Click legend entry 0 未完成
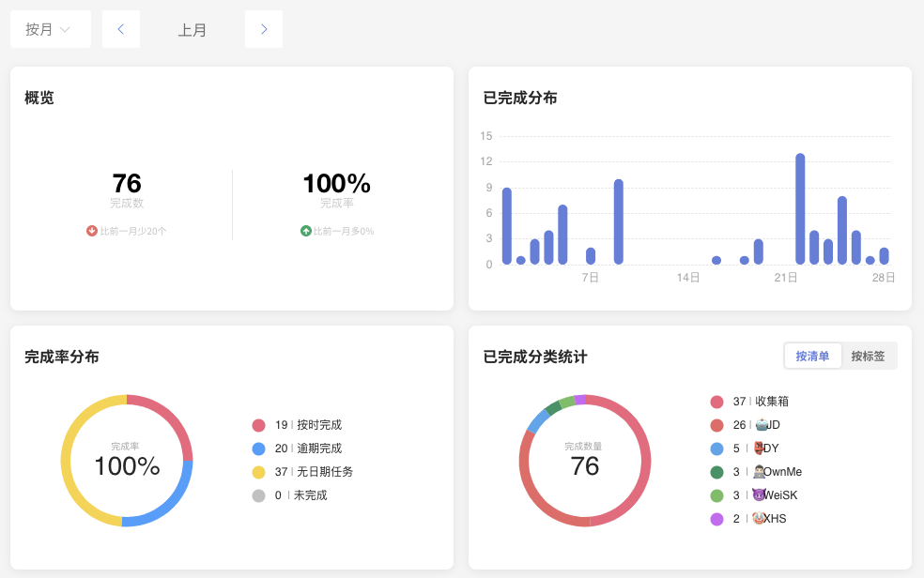Image resolution: width=924 pixels, height=578 pixels. click(301, 495)
